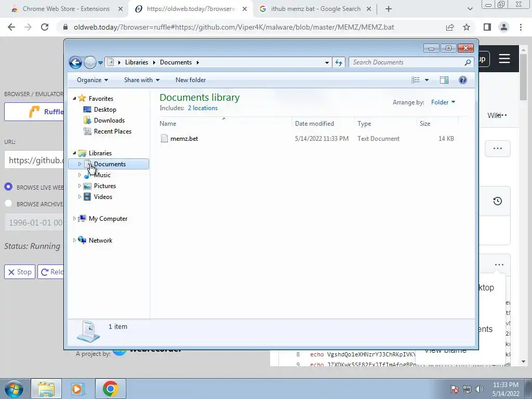The image size is (532, 399).
Task: Open Chrome tab search chevron
Action: coord(470,9)
